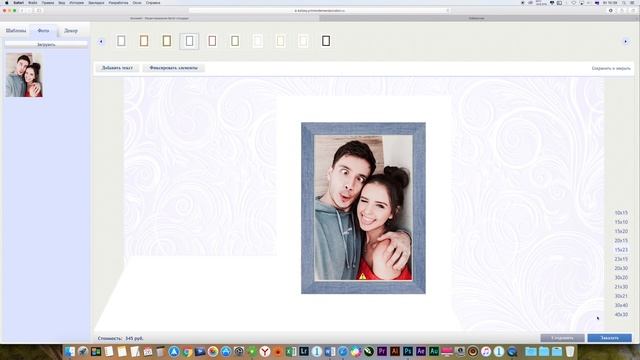Open the Шаблоны tab
640x360 pixels.
[16, 31]
